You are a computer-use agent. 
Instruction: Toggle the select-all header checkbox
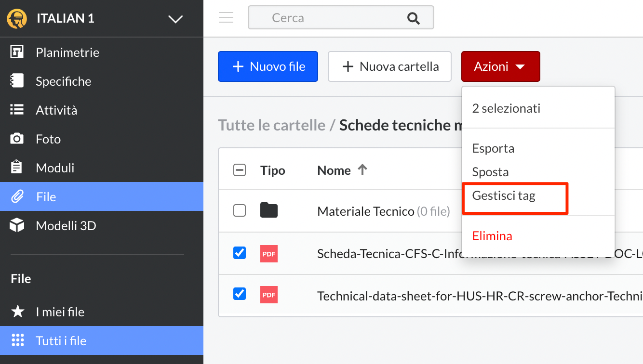240,170
